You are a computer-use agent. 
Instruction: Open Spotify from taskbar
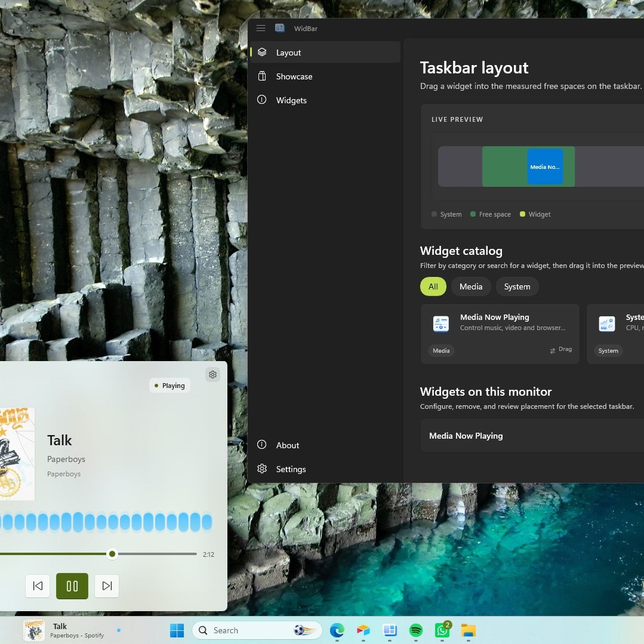[x=416, y=630]
